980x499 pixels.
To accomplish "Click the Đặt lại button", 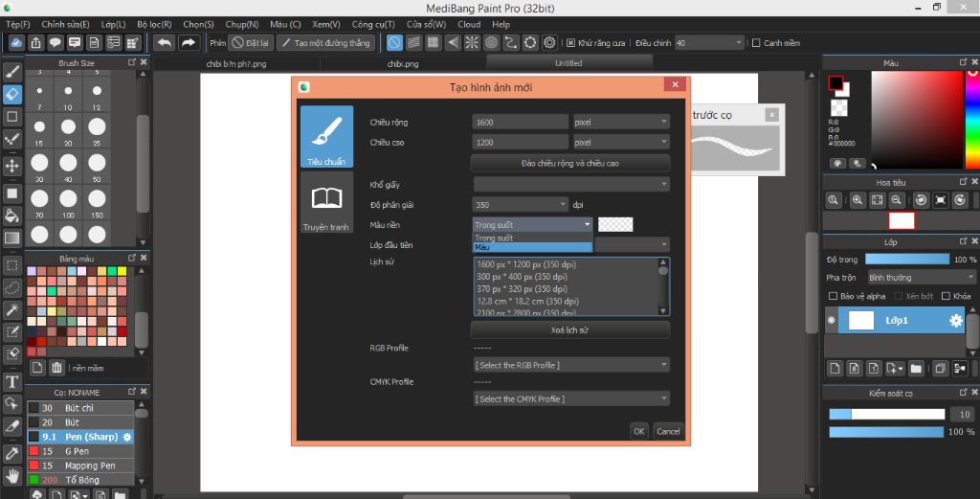I will 251,42.
